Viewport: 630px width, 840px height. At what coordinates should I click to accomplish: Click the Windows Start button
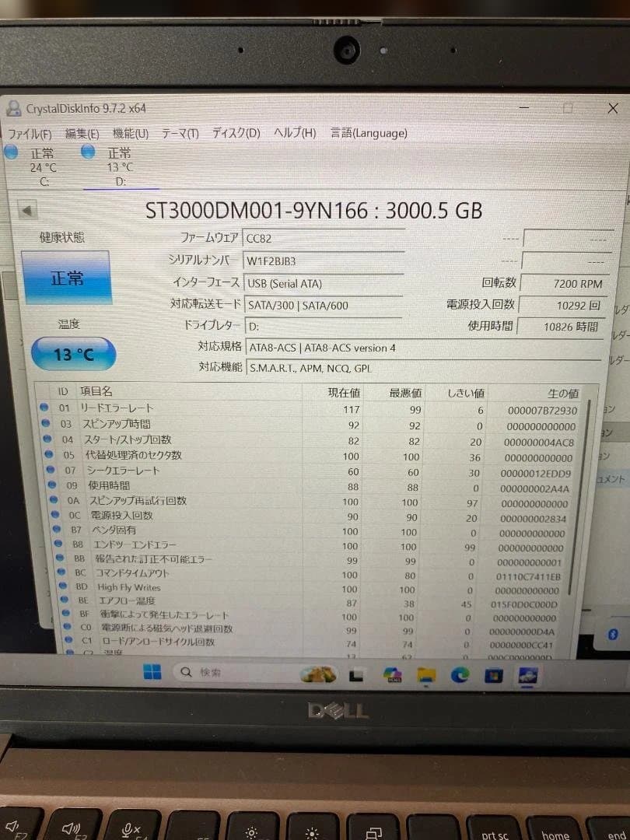click(x=152, y=674)
